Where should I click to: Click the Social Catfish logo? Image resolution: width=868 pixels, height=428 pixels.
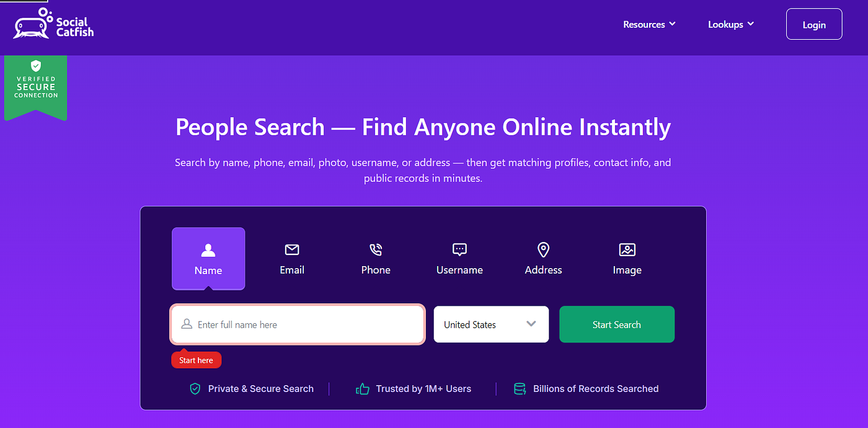tap(53, 24)
